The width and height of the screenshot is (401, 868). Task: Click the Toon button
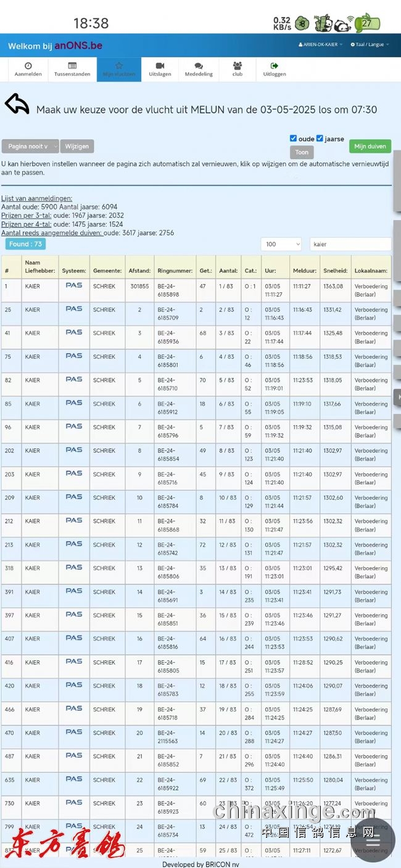coord(302,152)
